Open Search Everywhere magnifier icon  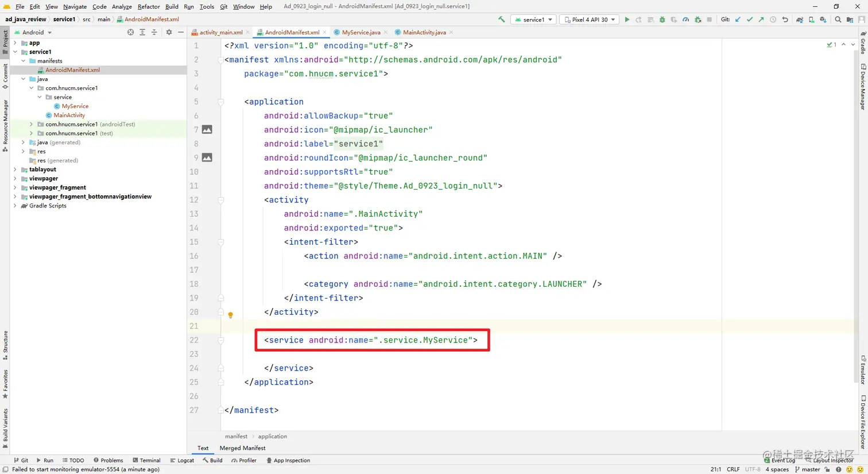[838, 20]
